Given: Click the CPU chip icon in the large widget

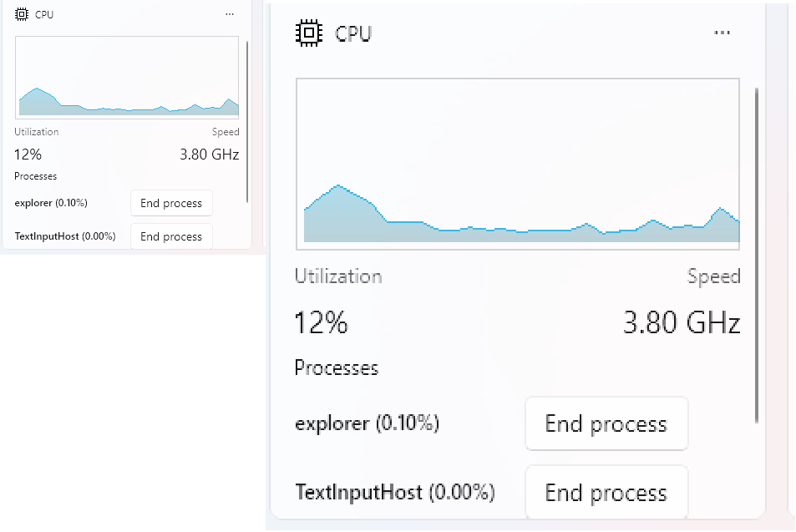Looking at the screenshot, I should click(311, 33).
